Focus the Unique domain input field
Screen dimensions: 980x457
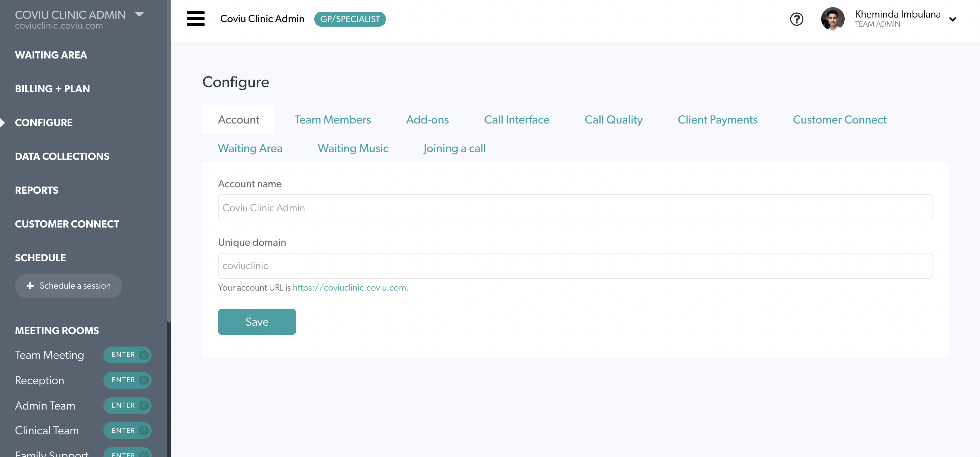[575, 266]
